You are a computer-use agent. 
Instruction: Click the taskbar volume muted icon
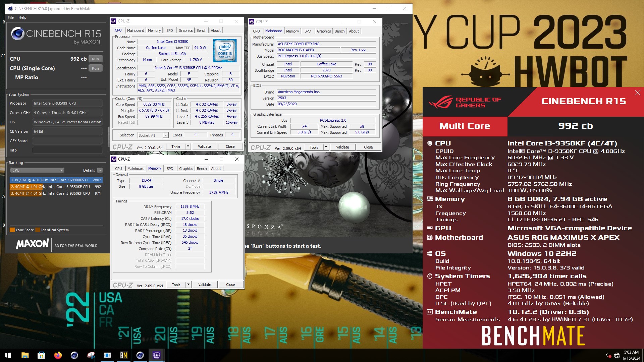click(x=608, y=356)
